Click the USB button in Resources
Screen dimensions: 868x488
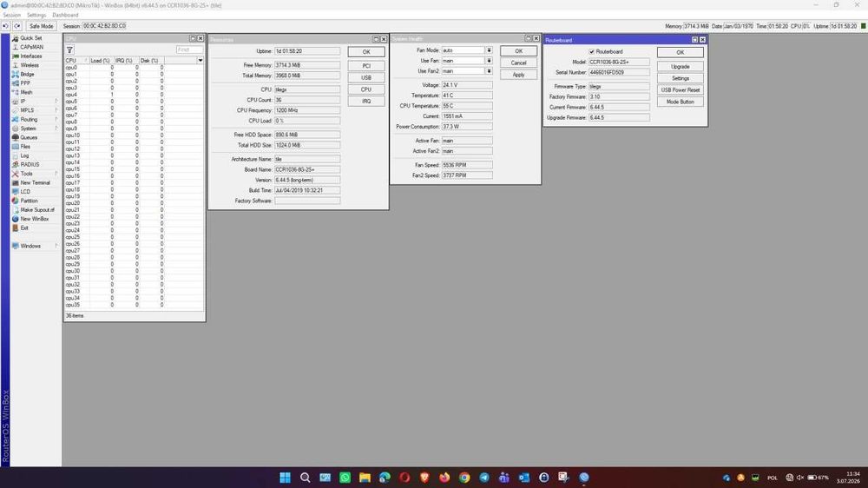366,77
